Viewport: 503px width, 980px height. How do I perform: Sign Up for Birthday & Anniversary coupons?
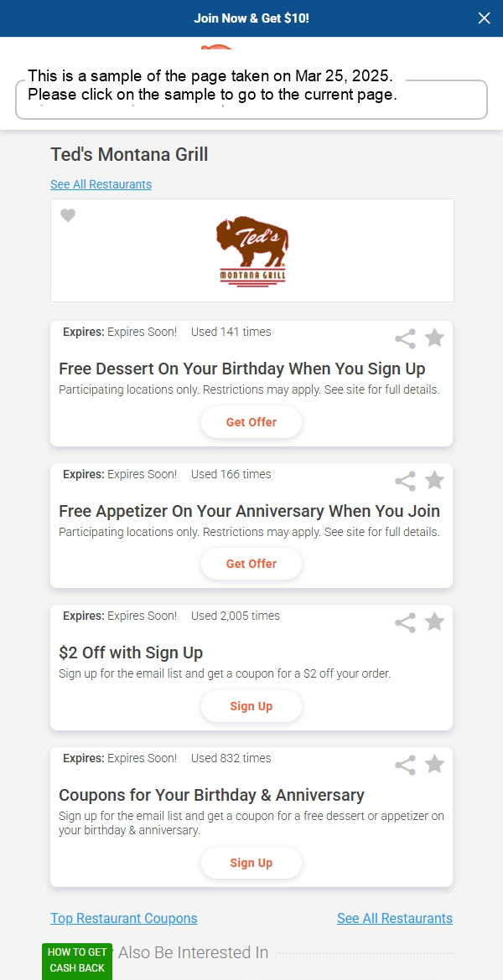(x=251, y=863)
